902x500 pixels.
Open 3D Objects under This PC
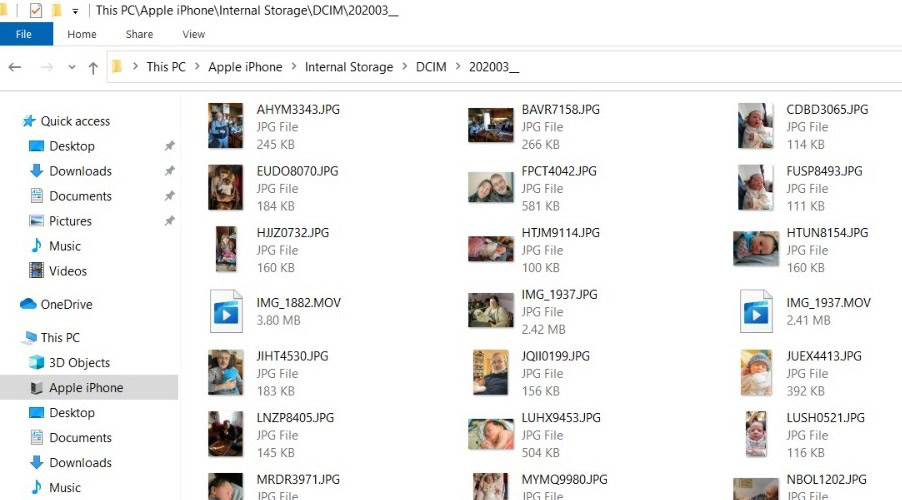coord(79,362)
